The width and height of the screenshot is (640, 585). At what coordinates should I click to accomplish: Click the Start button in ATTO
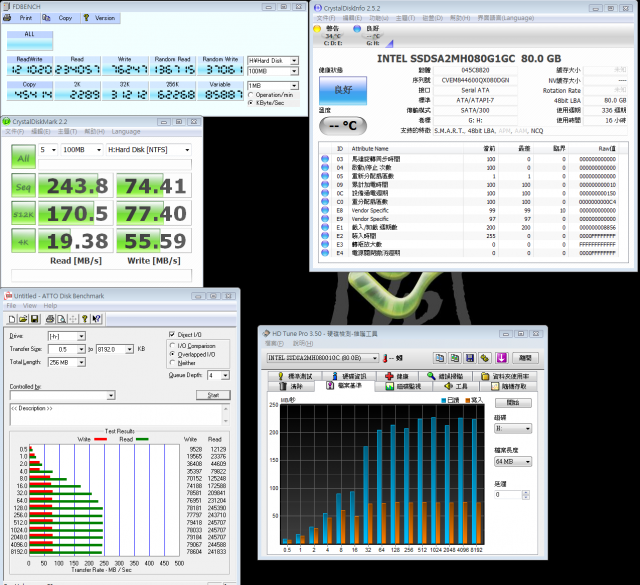213,395
